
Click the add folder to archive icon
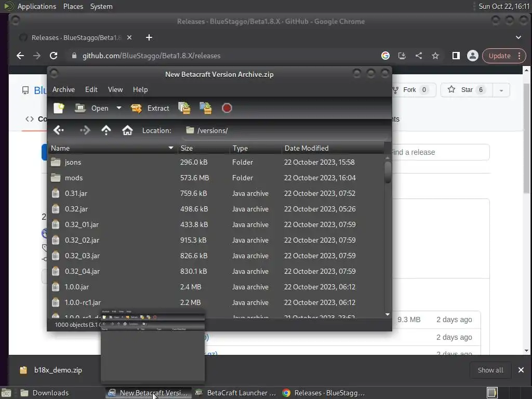pyautogui.click(x=206, y=108)
